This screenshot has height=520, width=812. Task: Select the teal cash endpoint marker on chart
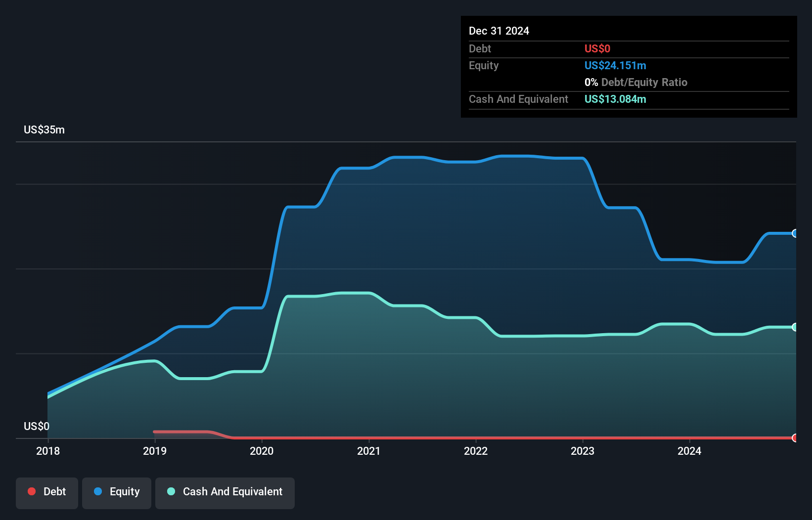(x=794, y=327)
